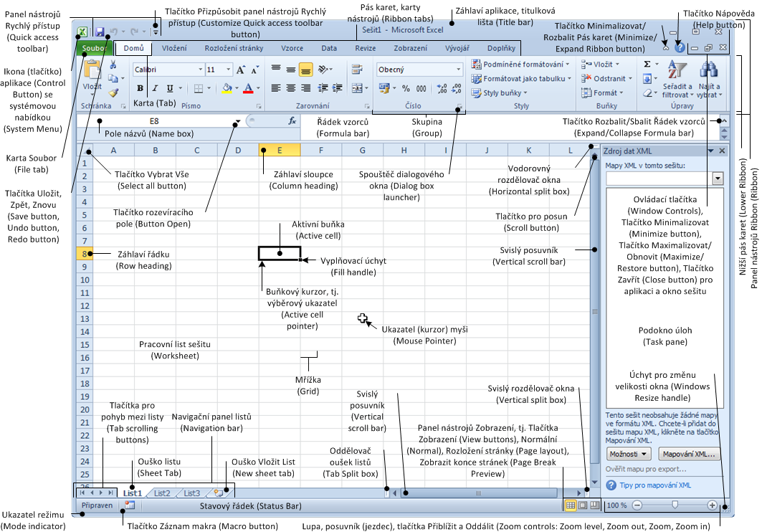Open the font size 11 dropdown
762x532 pixels.
[228, 70]
